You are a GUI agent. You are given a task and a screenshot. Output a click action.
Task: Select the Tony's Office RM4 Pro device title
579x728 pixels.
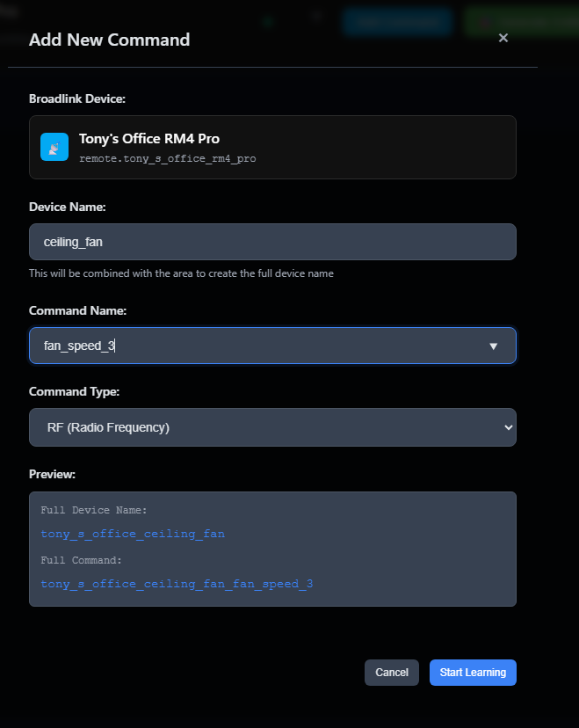(149, 138)
